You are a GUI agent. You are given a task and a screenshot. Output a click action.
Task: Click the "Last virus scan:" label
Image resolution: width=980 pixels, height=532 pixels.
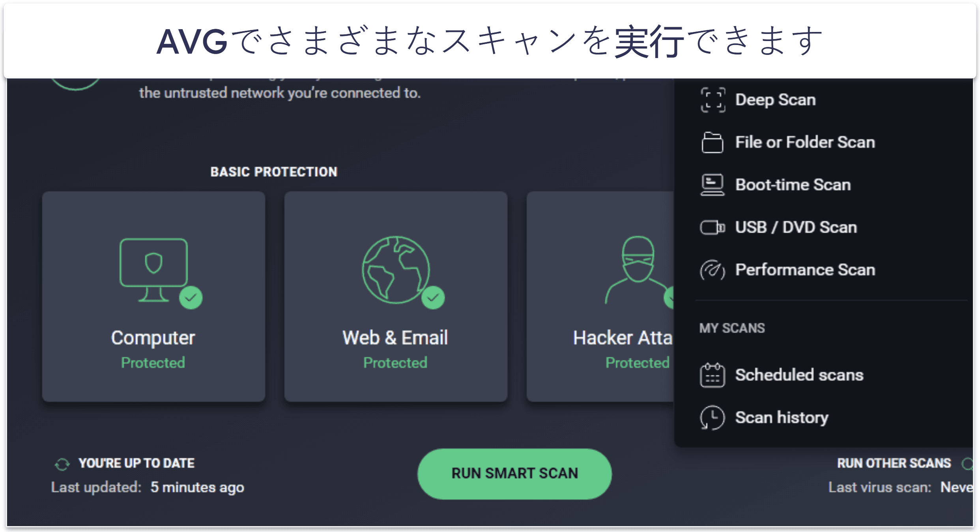point(880,488)
